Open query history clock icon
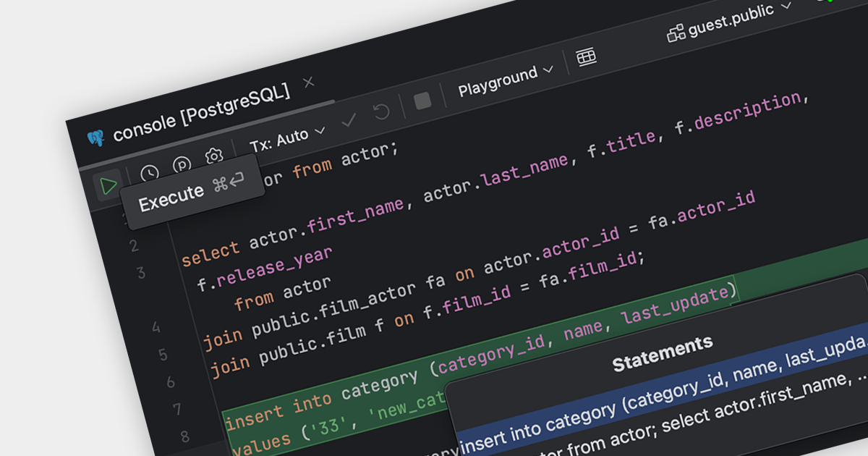868x456 pixels. (x=149, y=174)
